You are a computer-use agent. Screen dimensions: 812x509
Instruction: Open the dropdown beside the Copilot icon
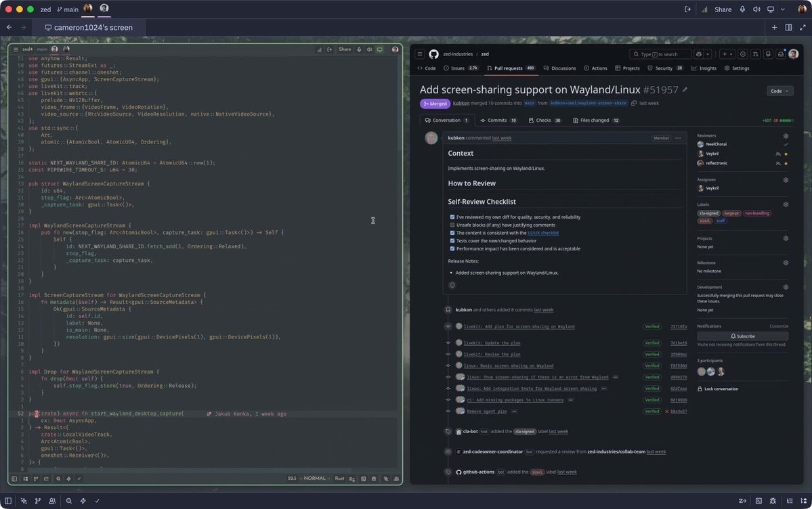[x=708, y=54]
